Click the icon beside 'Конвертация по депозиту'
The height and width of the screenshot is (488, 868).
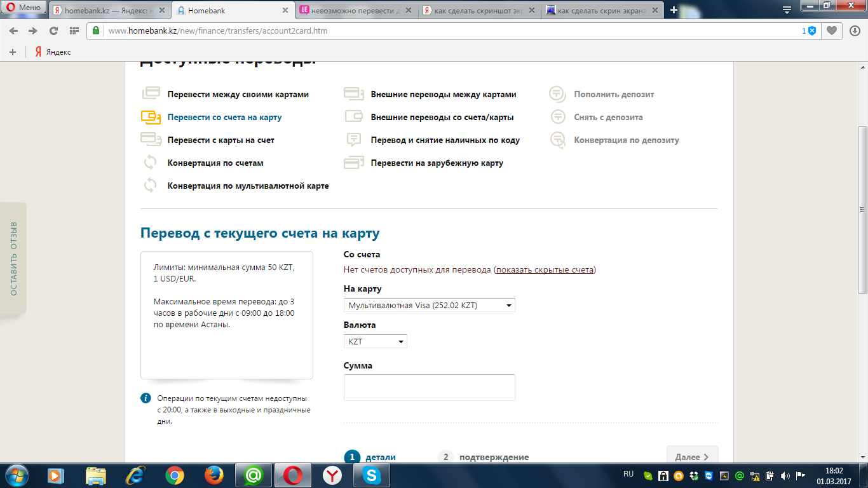tap(557, 140)
